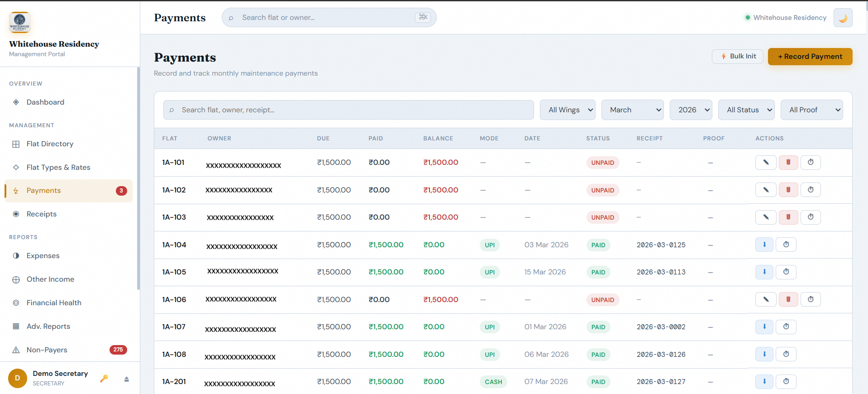The width and height of the screenshot is (868, 394).
Task: Open the All Wings dropdown filter
Action: (x=567, y=110)
